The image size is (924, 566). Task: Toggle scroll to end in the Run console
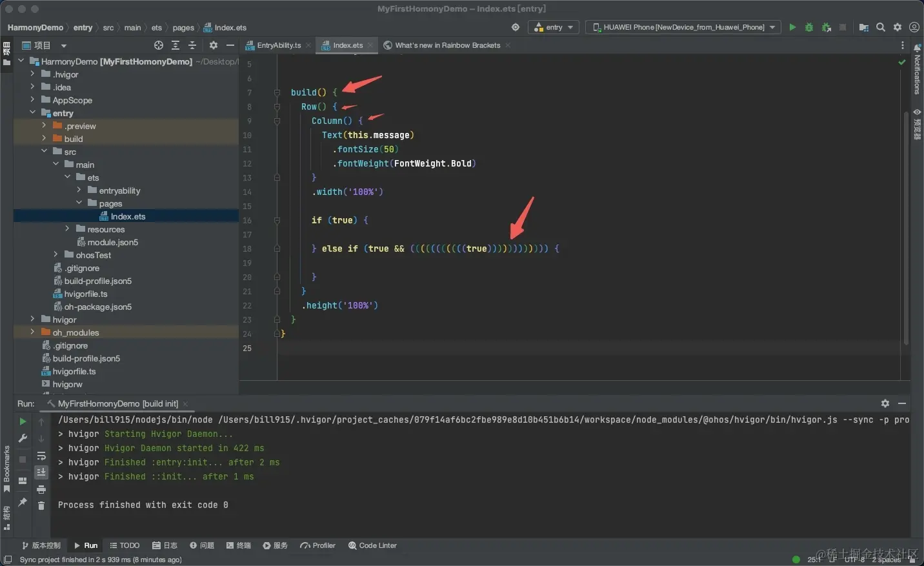point(41,472)
